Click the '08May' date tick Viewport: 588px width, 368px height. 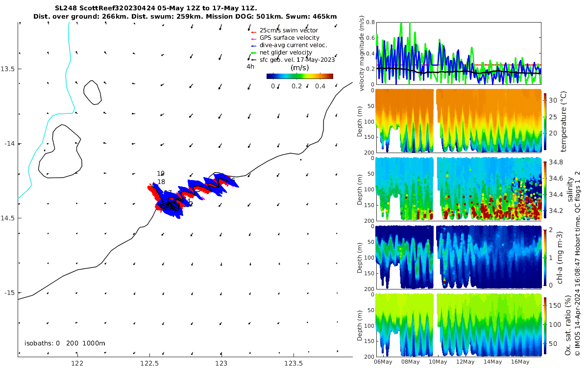[410, 362]
